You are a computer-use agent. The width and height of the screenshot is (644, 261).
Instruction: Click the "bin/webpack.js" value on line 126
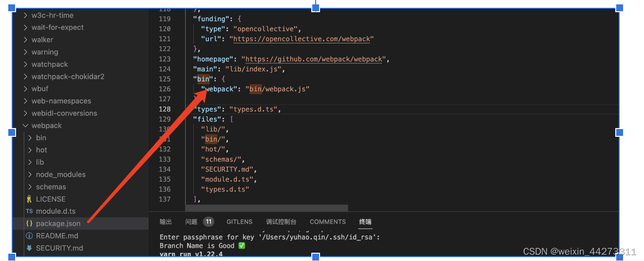tap(277, 89)
